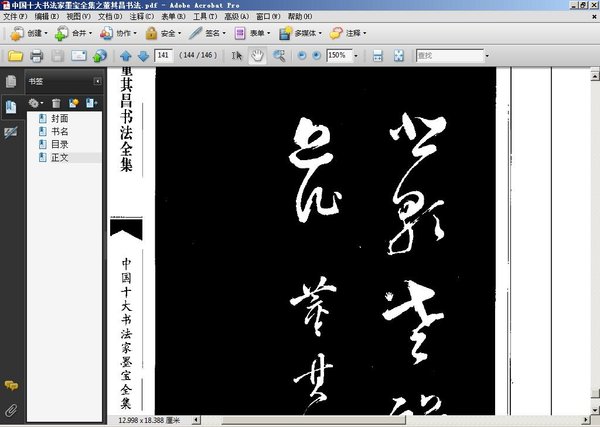Open the 书名 bookmark
Screen dimensions: 600x427
click(x=59, y=132)
